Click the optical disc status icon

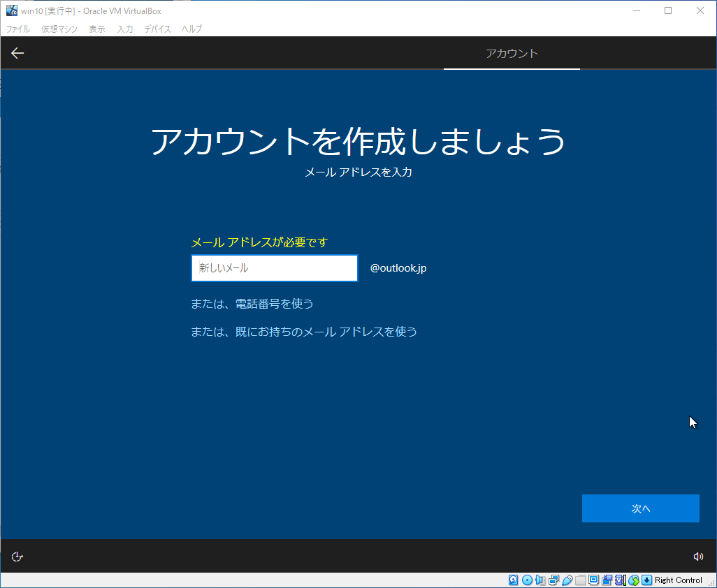(527, 580)
